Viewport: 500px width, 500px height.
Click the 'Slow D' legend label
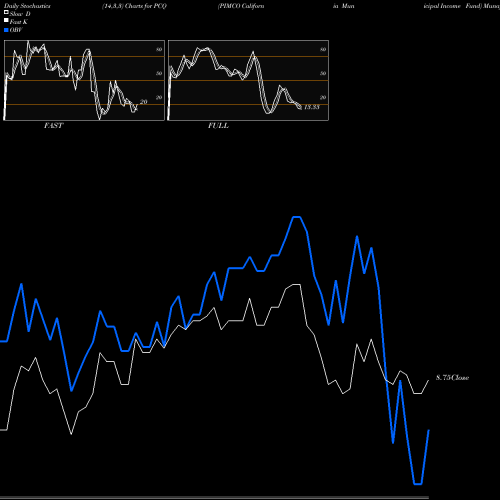(x=20, y=14)
